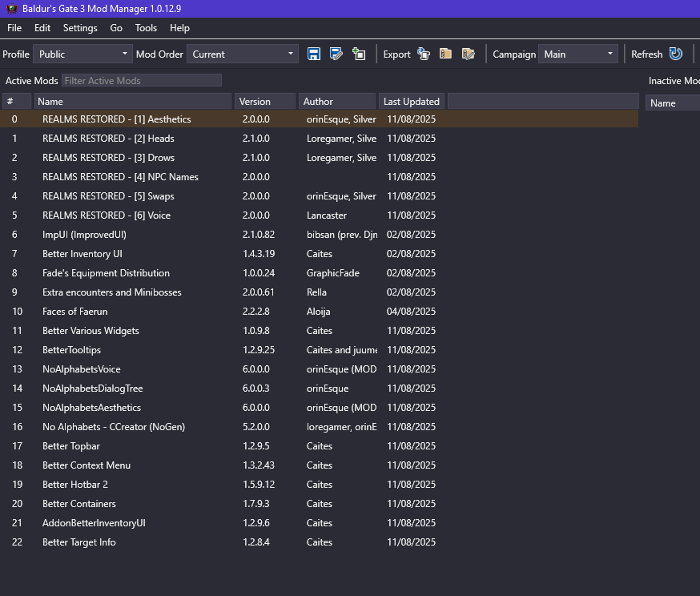Open the Help menu
Viewport: 700px width, 596px height.
179,28
